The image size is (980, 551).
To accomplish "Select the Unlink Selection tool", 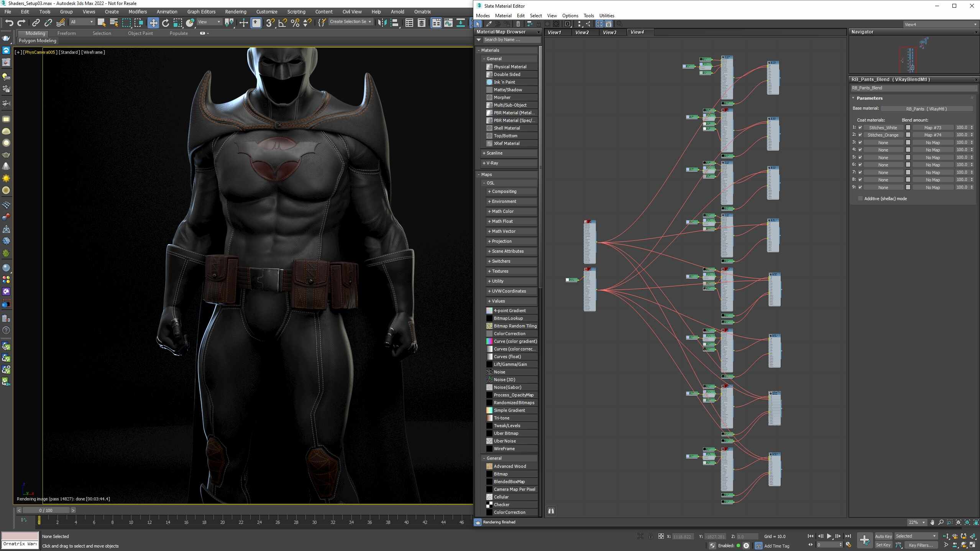I will (x=48, y=23).
